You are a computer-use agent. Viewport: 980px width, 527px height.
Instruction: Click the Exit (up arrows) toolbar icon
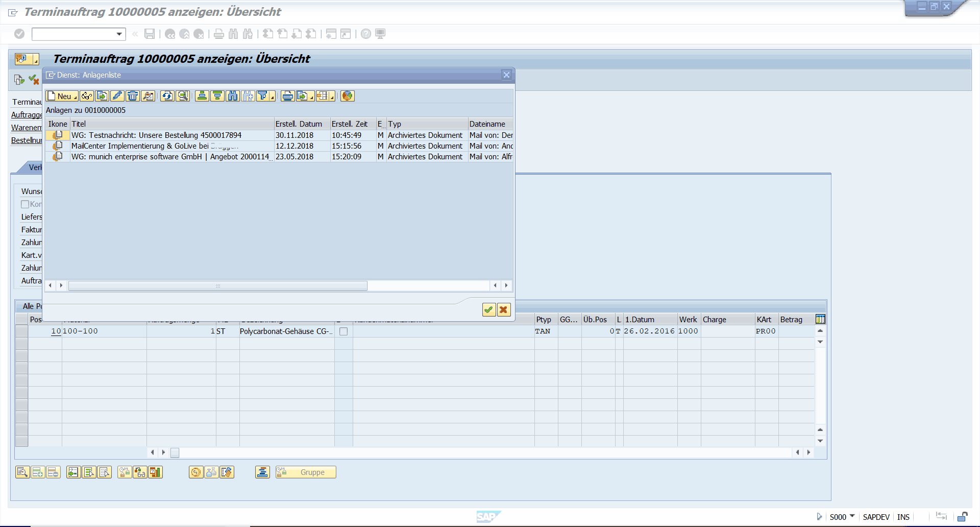[x=184, y=34]
